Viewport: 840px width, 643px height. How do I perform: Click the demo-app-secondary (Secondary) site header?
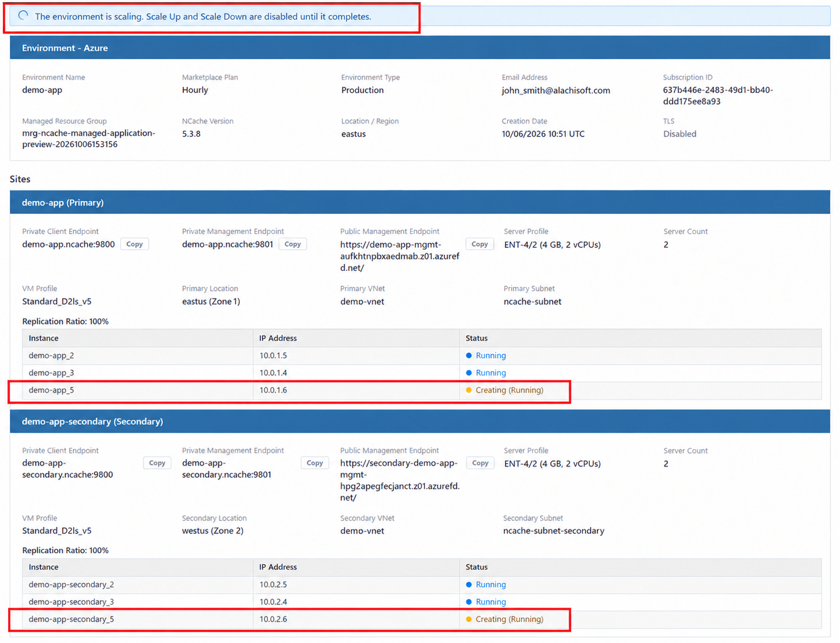[x=420, y=421]
